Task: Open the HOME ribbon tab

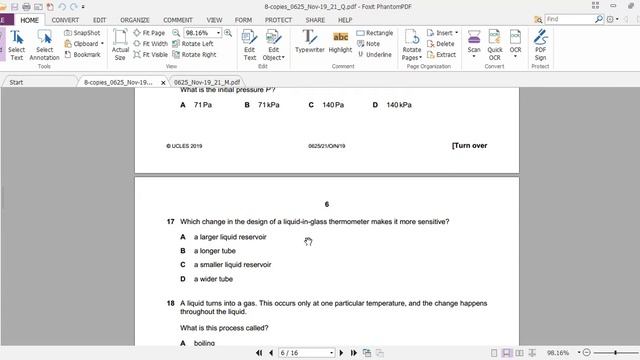Action: pyautogui.click(x=29, y=20)
